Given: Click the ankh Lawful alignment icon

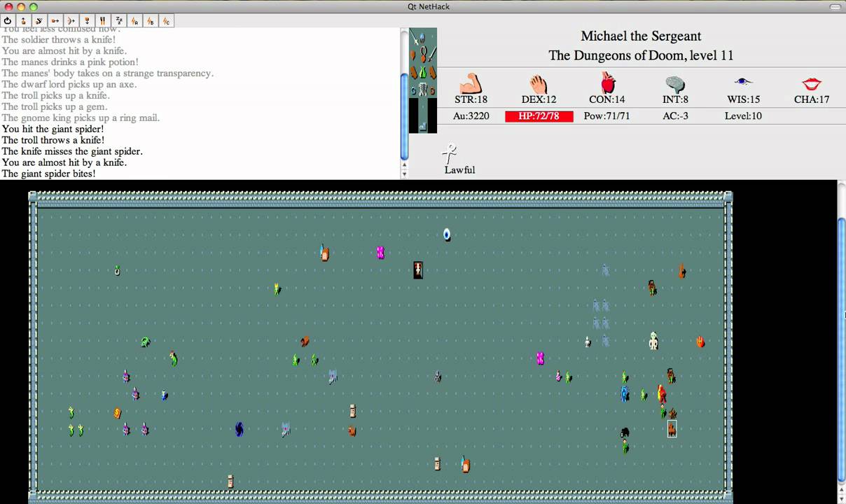Looking at the screenshot, I should [450, 154].
